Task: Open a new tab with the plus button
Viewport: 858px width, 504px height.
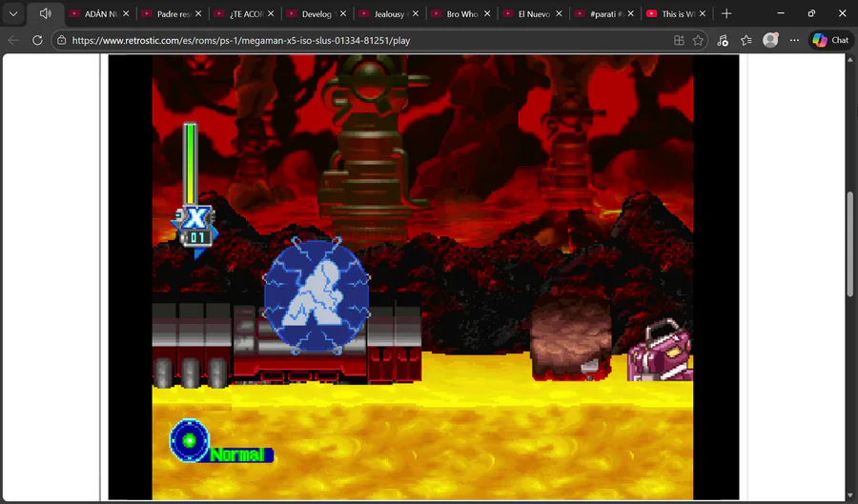Action: [x=726, y=13]
